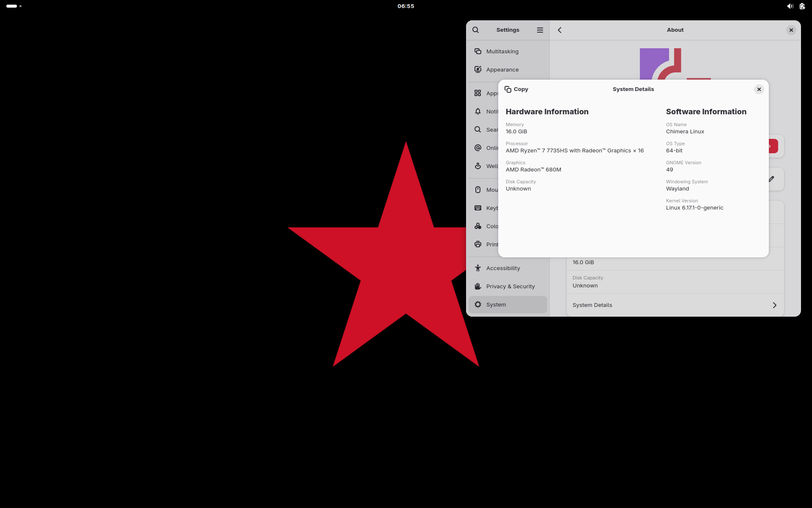This screenshot has height=508, width=812.
Task: Click the Mouse sidebar icon
Action: tap(478, 190)
